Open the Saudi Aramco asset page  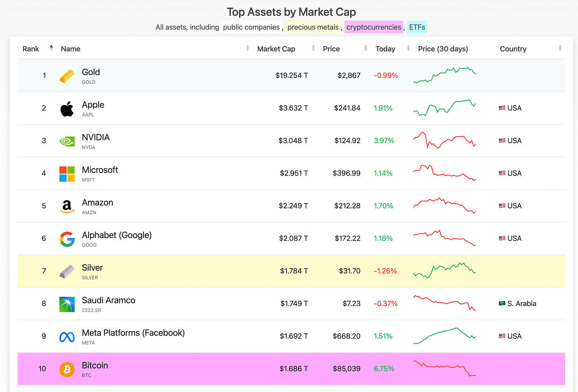(x=108, y=300)
